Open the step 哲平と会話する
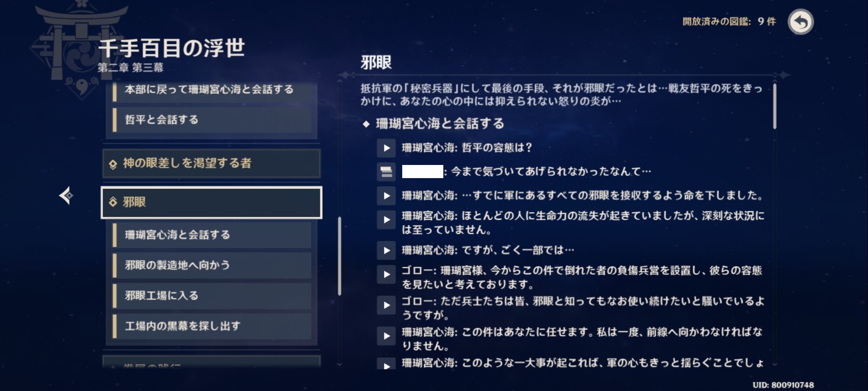The width and height of the screenshot is (868, 391). coord(212,120)
